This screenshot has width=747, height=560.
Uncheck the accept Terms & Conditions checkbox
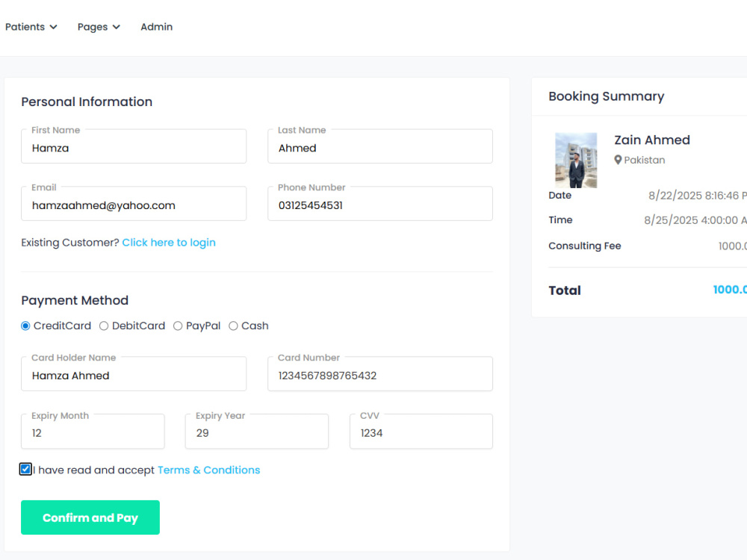[25, 469]
